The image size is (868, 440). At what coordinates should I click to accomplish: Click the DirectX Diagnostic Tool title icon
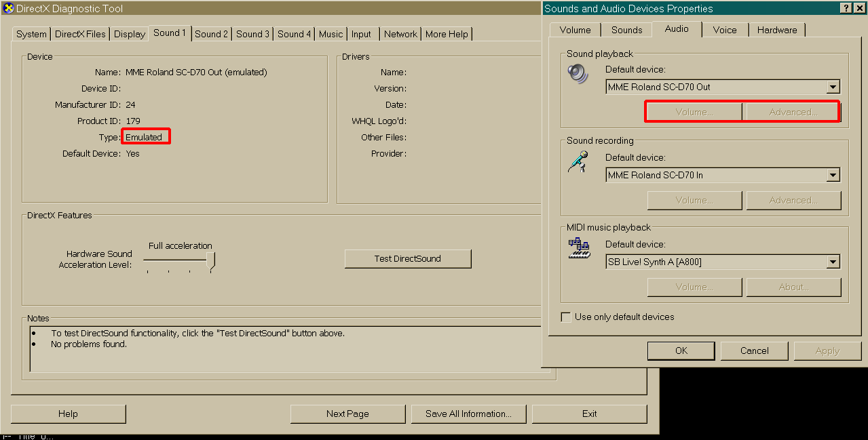(9, 9)
